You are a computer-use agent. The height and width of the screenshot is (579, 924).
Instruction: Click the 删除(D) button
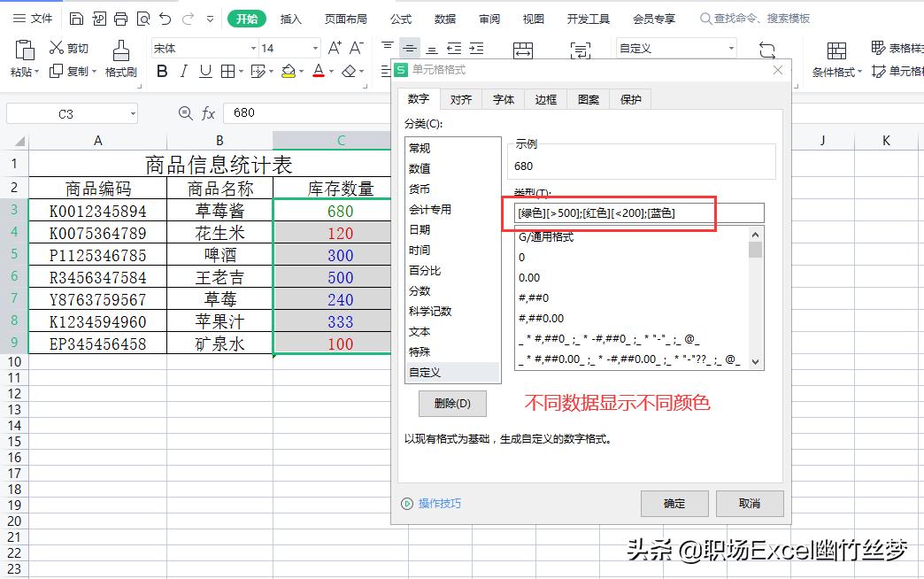click(x=451, y=404)
